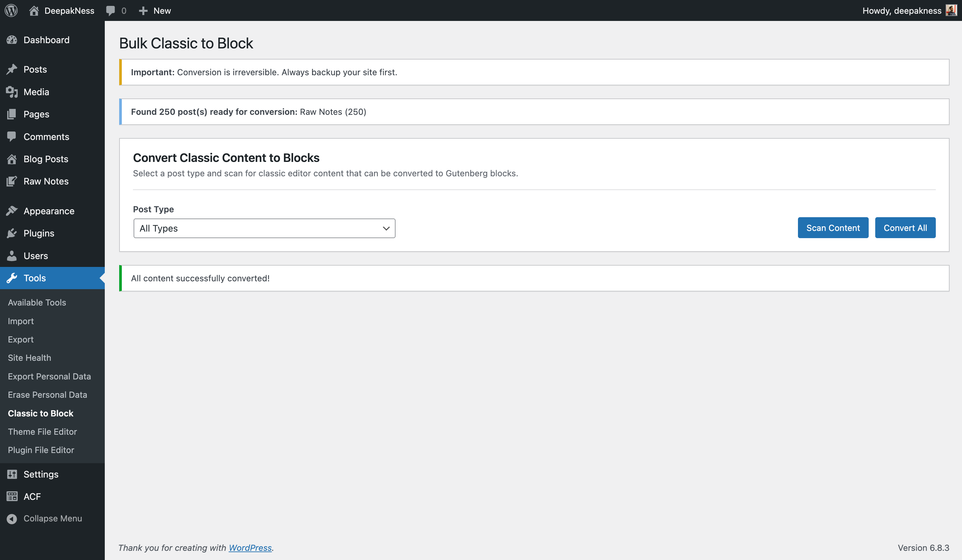This screenshot has height=560, width=962.
Task: Follow the WordPress link in the footer
Action: (250, 548)
